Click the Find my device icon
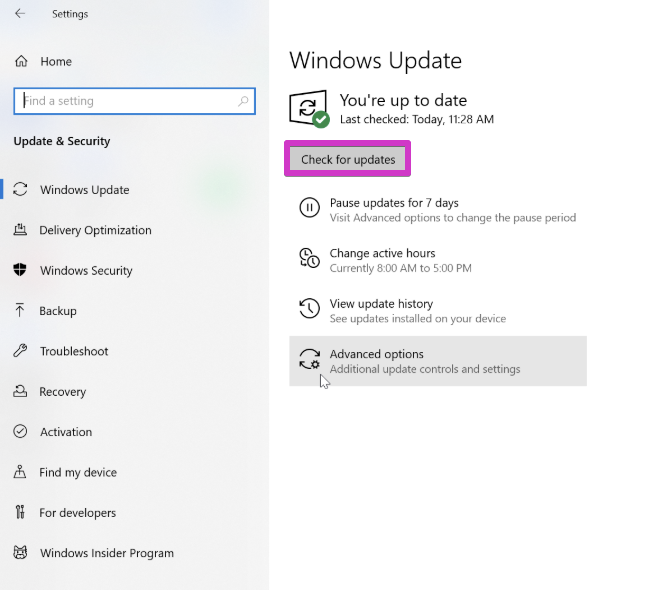 point(20,472)
